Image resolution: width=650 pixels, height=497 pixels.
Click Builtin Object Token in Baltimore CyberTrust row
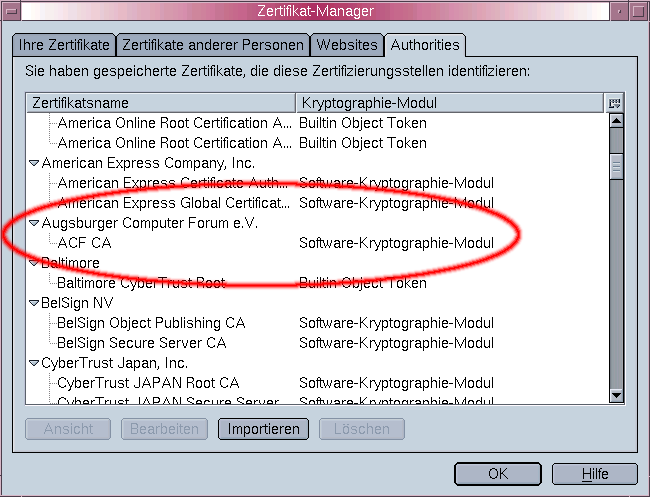363,283
